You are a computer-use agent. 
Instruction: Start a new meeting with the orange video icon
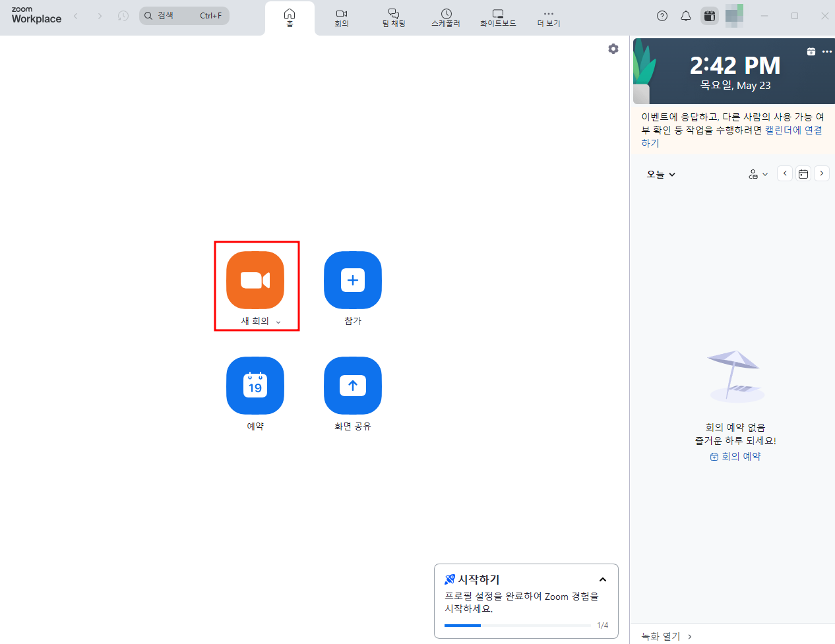coord(255,279)
